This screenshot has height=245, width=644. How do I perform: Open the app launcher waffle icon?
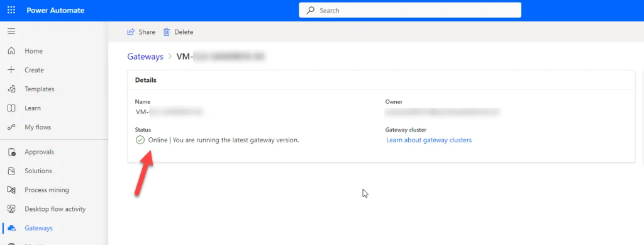(x=11, y=10)
